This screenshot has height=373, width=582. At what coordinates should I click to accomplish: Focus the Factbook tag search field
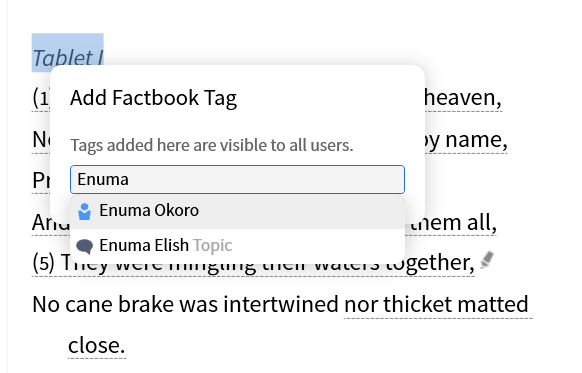click(238, 180)
